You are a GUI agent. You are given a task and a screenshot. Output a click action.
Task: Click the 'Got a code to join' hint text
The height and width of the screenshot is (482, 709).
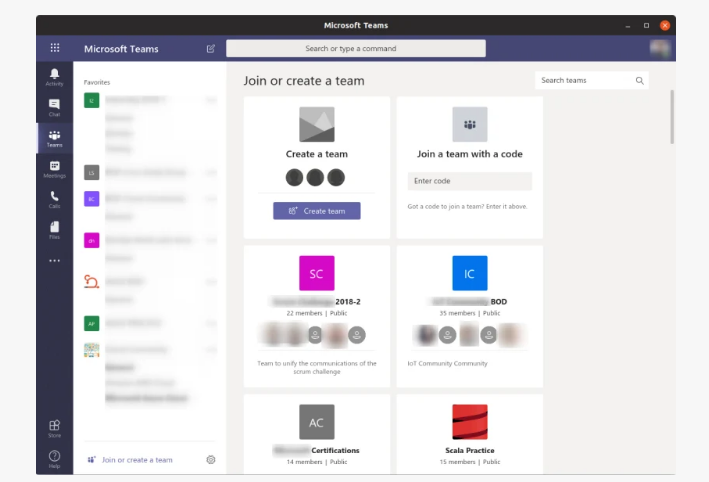tap(467, 206)
